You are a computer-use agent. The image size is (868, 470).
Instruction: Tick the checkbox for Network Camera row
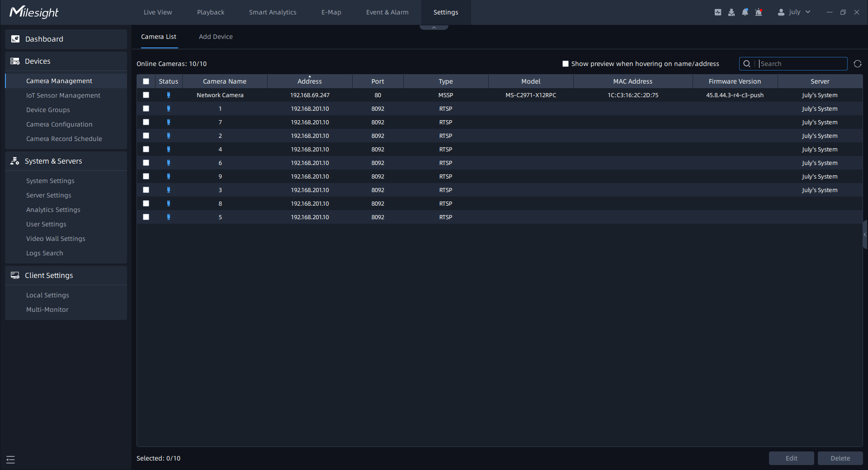[x=146, y=95]
